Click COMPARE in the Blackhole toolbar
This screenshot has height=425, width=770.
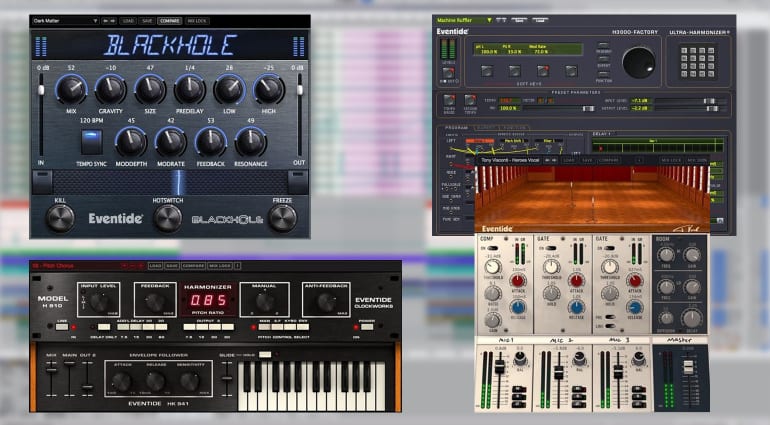169,21
